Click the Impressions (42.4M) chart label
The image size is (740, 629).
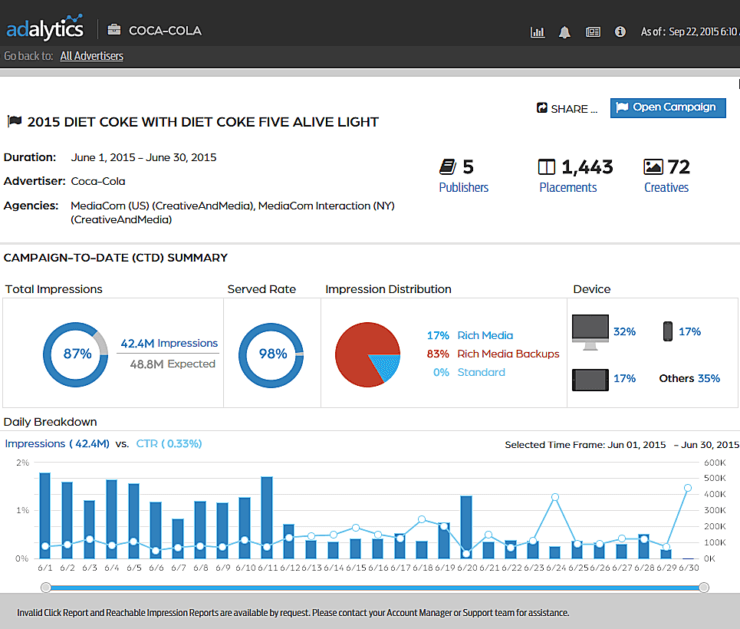(57, 444)
